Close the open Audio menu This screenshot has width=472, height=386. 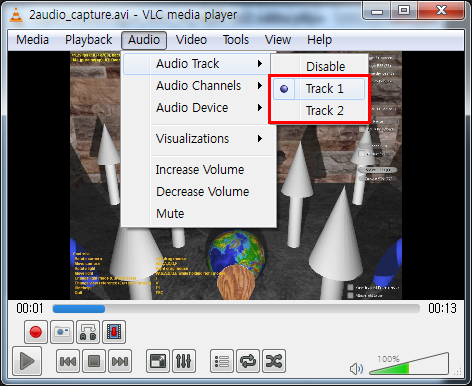[x=144, y=40]
